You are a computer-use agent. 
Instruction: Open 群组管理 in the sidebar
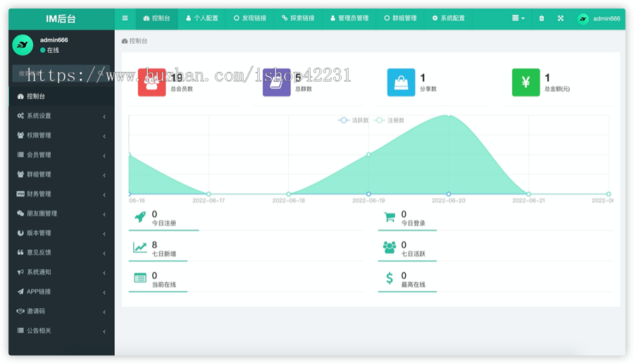(61, 175)
